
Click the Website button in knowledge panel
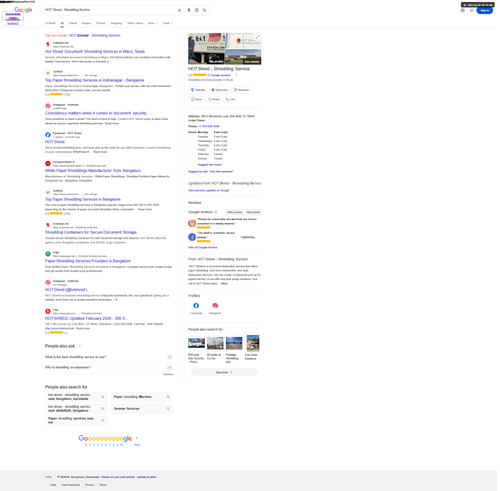tap(198, 90)
